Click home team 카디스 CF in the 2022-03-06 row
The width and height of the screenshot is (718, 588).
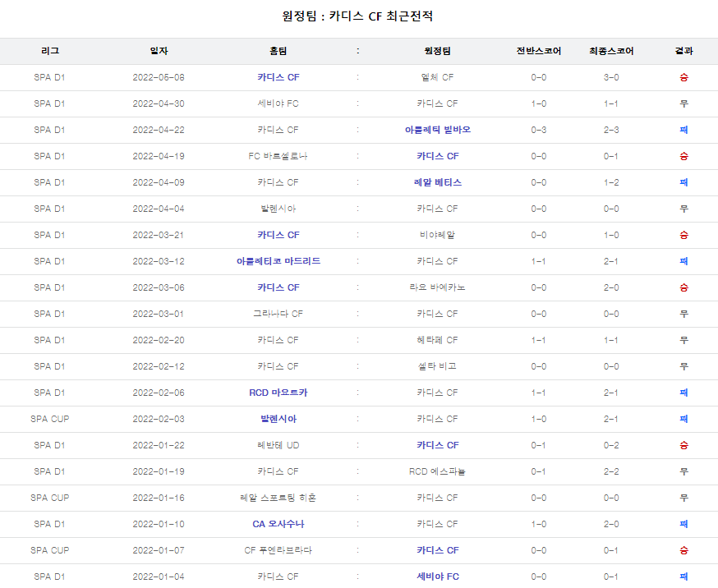point(278,287)
